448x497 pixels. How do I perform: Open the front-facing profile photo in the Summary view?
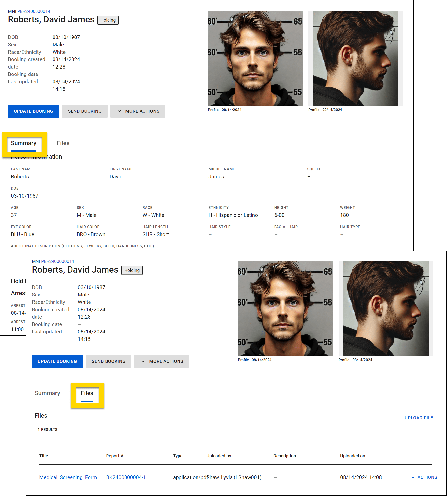click(x=255, y=59)
